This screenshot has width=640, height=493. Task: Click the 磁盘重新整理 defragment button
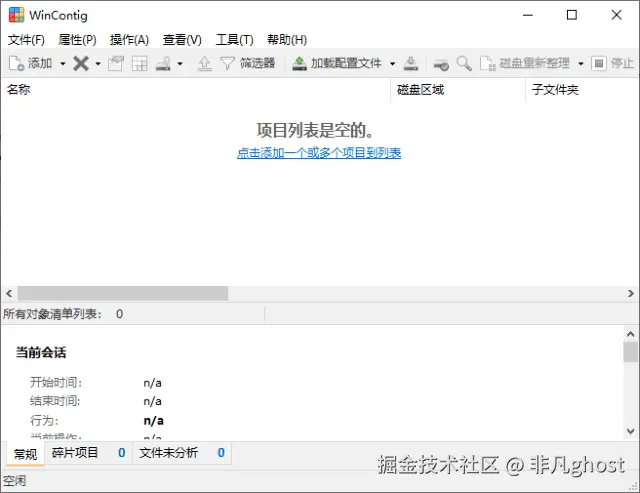tap(525, 63)
